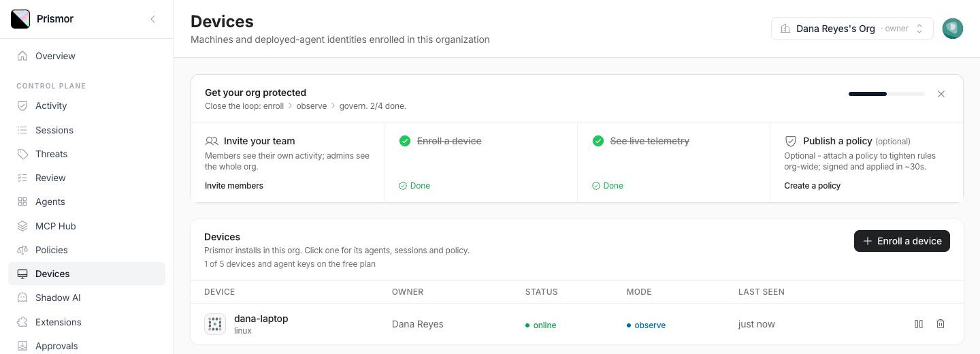The width and height of the screenshot is (980, 354).
Task: Dismiss the Get your org protected card
Action: click(x=941, y=94)
